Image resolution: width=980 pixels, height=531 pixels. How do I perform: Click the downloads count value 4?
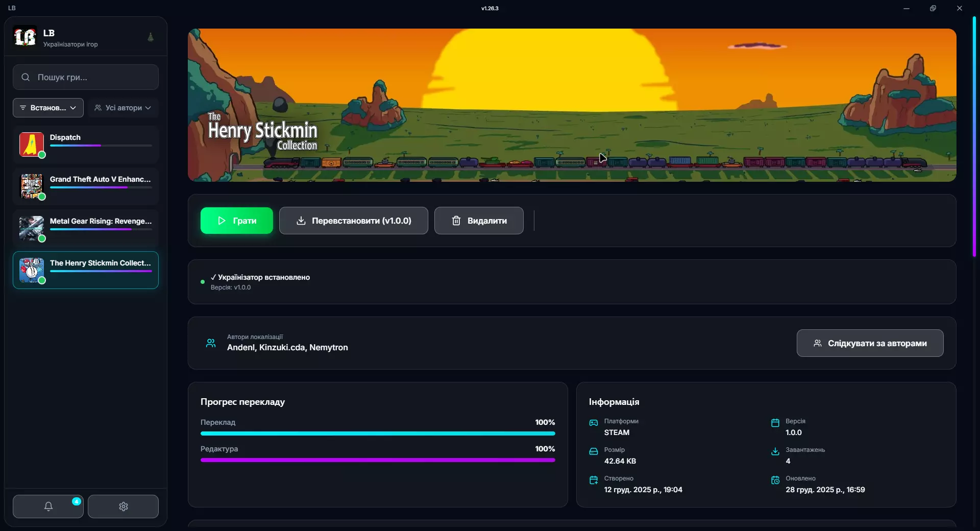788,461
